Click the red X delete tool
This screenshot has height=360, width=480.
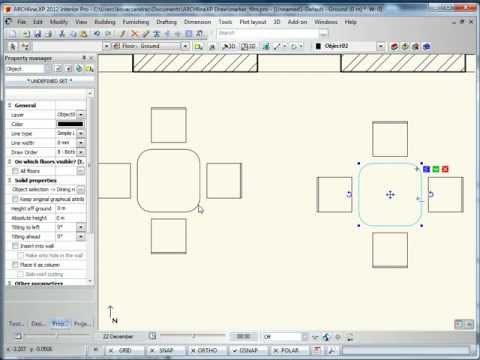point(134,34)
